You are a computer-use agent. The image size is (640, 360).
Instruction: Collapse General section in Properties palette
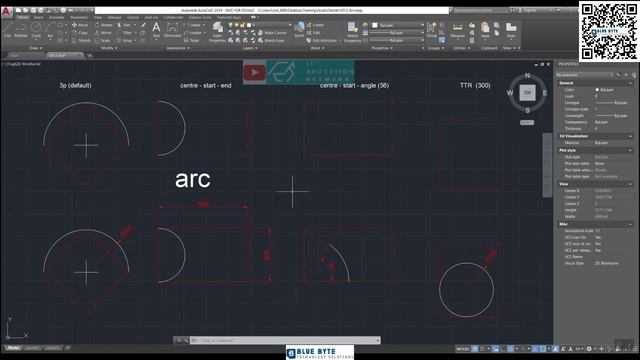tap(631, 83)
